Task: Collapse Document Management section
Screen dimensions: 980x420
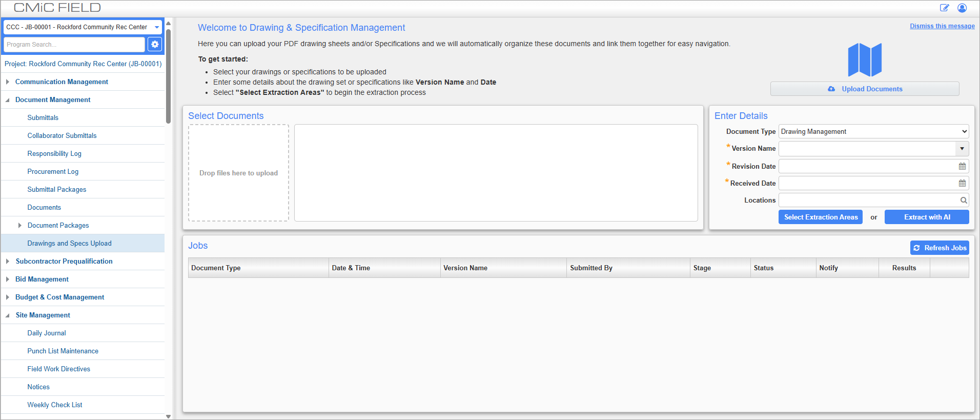Action: (x=8, y=100)
